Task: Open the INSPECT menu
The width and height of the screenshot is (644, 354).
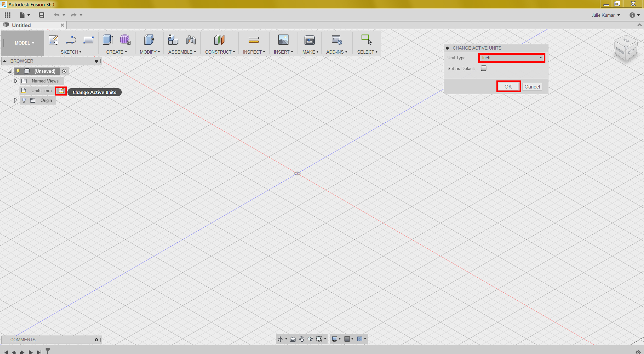Action: tap(254, 52)
